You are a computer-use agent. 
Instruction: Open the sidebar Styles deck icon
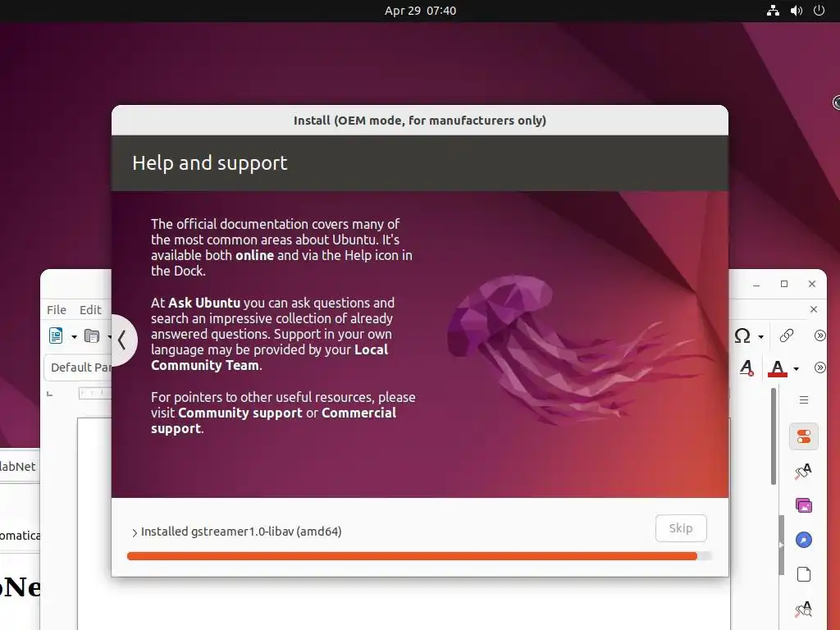coord(804,471)
